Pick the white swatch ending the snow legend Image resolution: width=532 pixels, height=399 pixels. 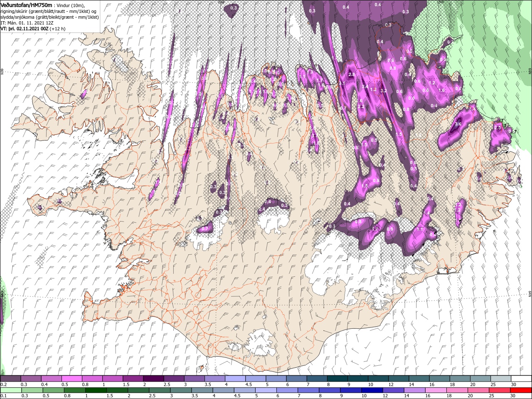pyautogui.click(x=521, y=379)
